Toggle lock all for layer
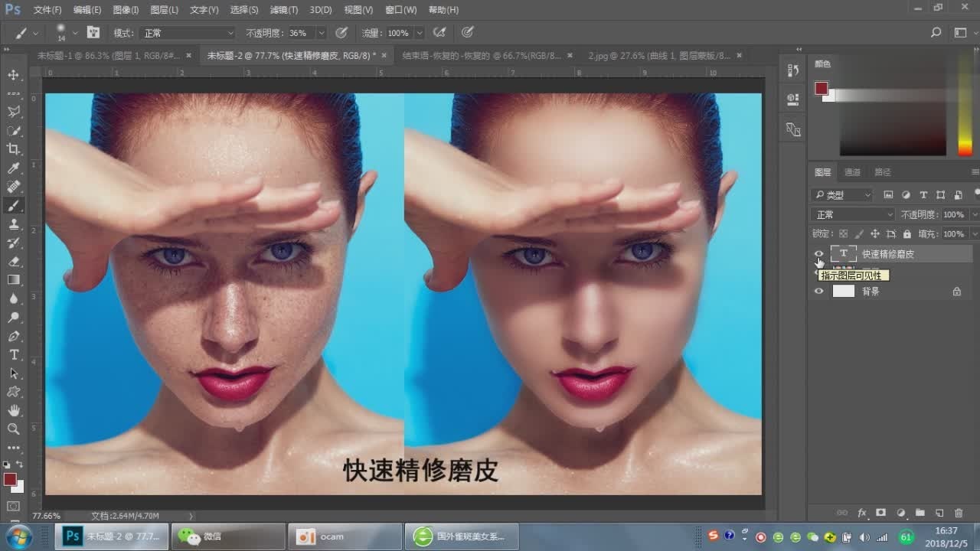This screenshot has height=551, width=980. click(x=907, y=233)
